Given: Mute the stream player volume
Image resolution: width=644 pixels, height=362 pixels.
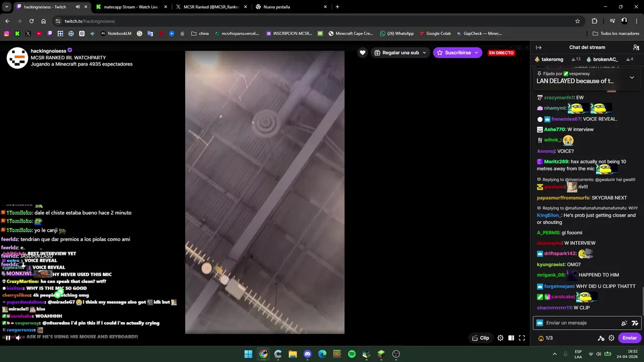Looking at the screenshot, I should [x=18, y=338].
